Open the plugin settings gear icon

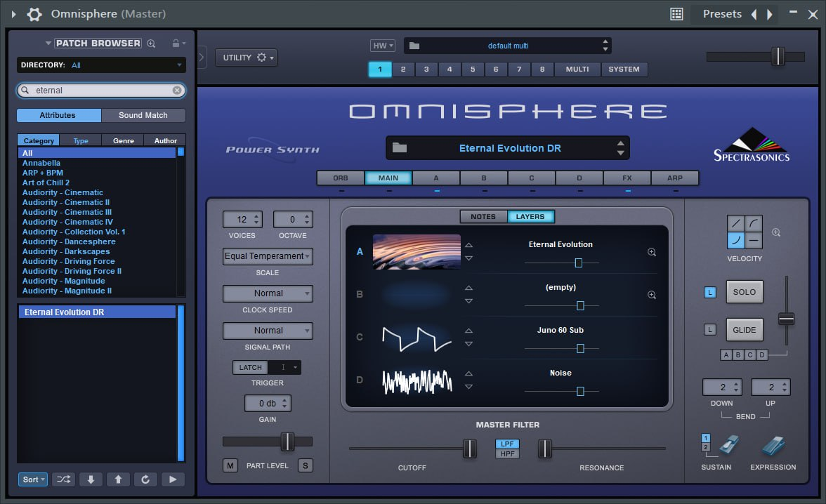pyautogui.click(x=34, y=14)
